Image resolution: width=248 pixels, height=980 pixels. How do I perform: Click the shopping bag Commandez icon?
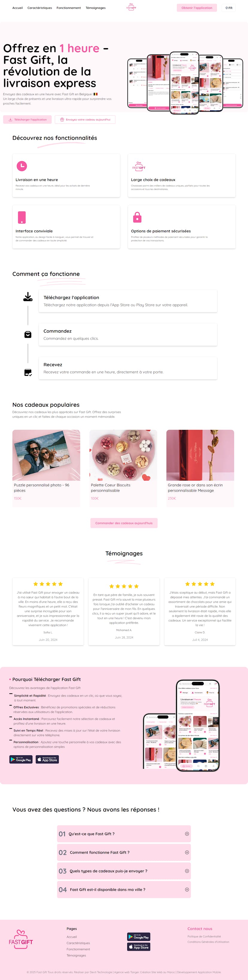point(28,335)
